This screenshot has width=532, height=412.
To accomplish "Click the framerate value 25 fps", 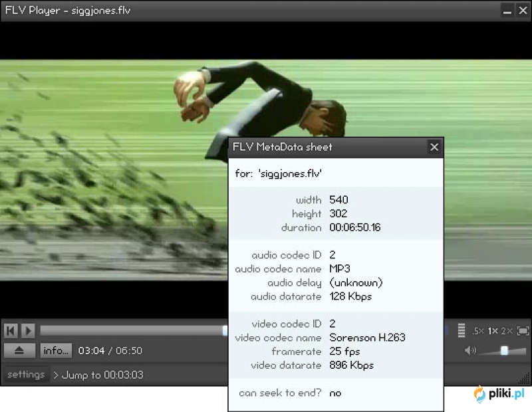I will coord(344,352).
